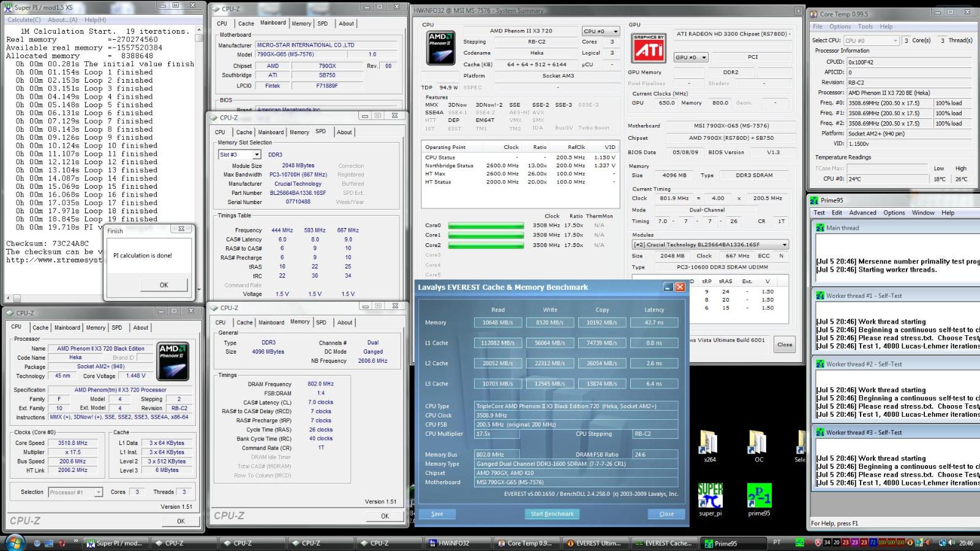
Task: Launch the prime95 desktop shortcut
Action: click(x=759, y=500)
